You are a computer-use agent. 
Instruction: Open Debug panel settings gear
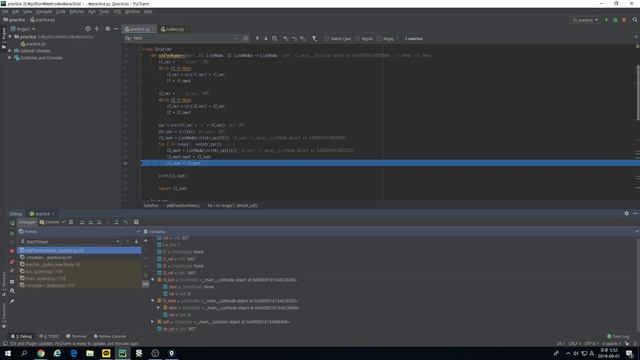coord(627,213)
